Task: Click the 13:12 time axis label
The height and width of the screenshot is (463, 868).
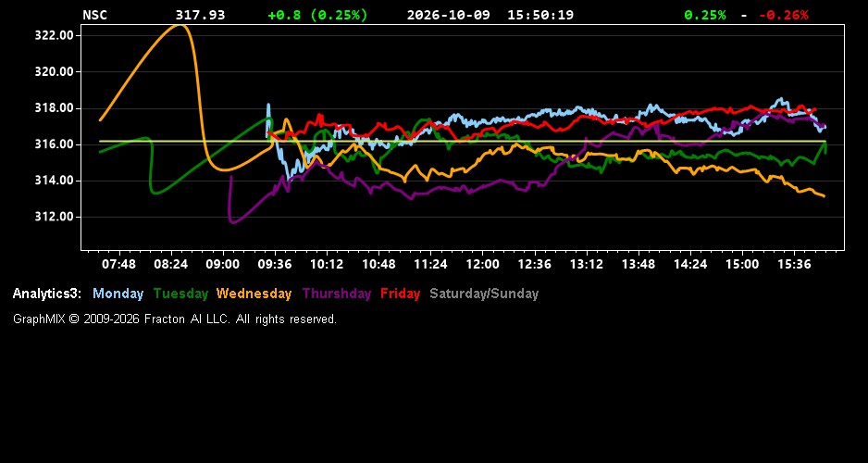Action: point(587,264)
